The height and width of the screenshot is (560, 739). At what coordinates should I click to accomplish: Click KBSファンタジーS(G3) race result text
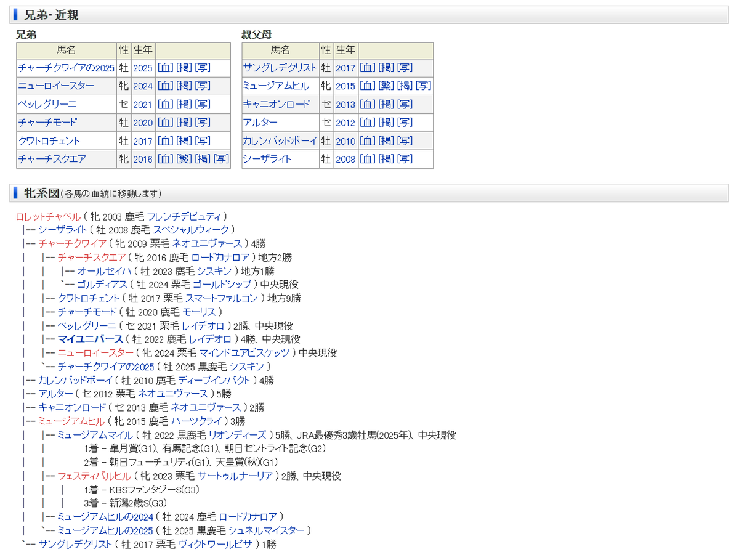pyautogui.click(x=154, y=489)
